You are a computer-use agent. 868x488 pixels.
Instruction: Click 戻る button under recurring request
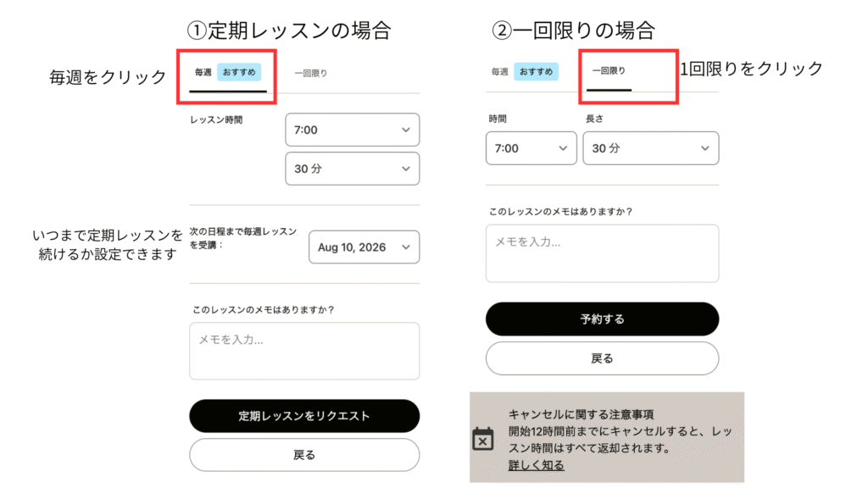[x=304, y=455]
